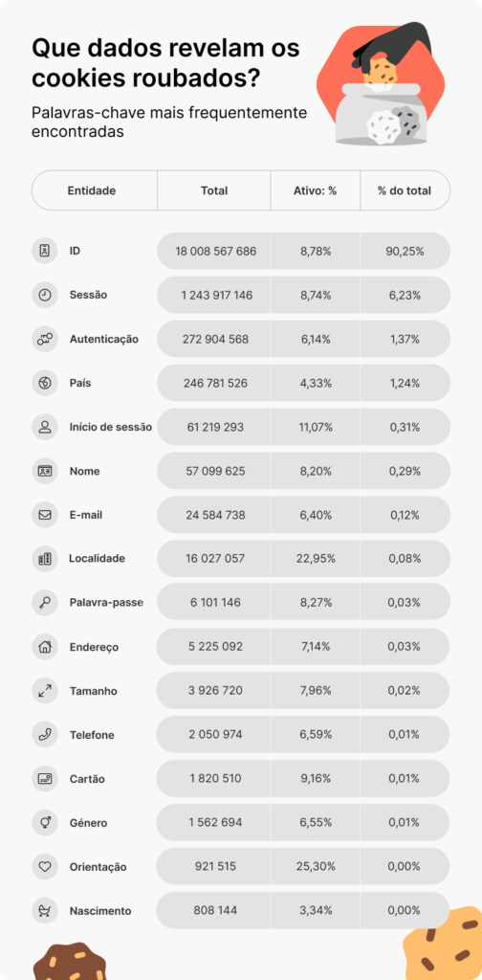482x980 pixels.
Task: Click the ID total value 18 008 567 686
Action: click(x=215, y=252)
